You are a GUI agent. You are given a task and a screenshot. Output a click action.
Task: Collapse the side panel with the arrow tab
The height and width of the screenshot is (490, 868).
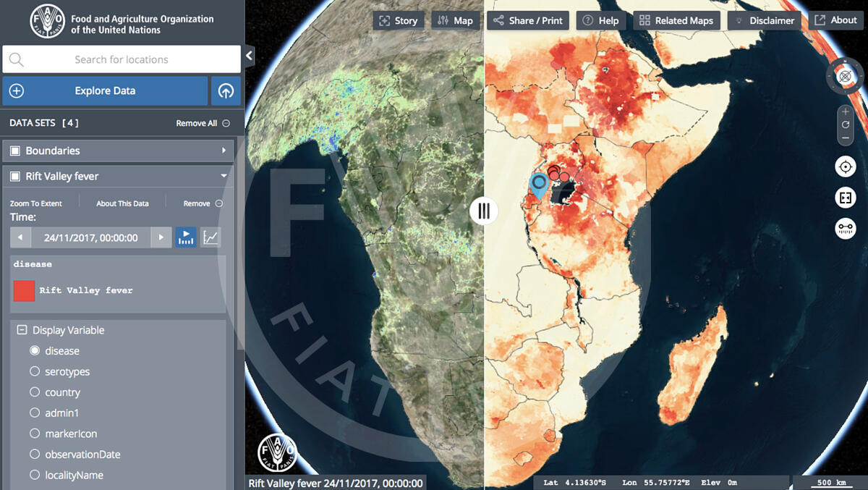(250, 55)
